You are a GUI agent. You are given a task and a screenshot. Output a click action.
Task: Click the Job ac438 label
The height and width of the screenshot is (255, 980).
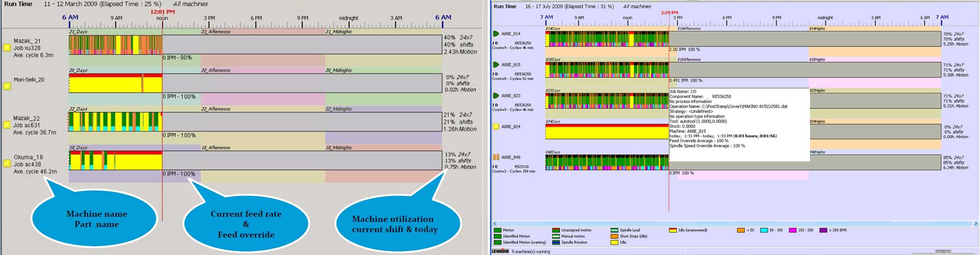pos(27,164)
